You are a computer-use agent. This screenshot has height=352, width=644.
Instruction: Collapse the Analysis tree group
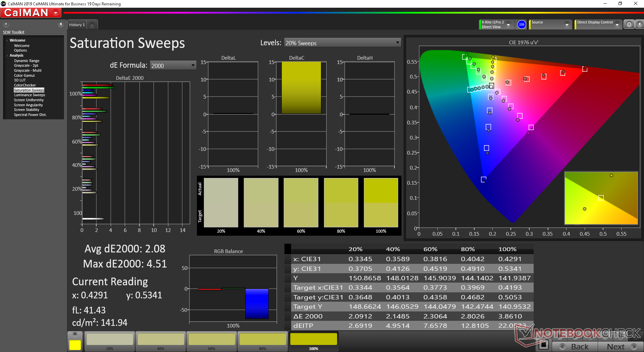7,55
